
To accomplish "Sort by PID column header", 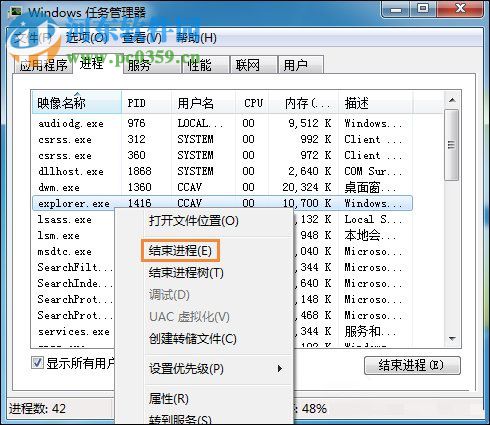I will tap(147, 103).
